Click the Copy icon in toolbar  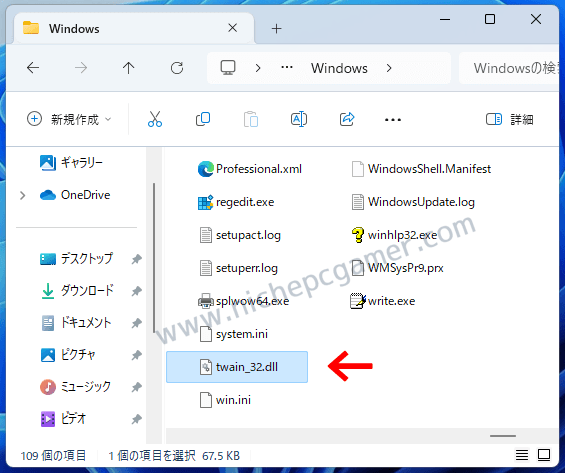(x=203, y=119)
